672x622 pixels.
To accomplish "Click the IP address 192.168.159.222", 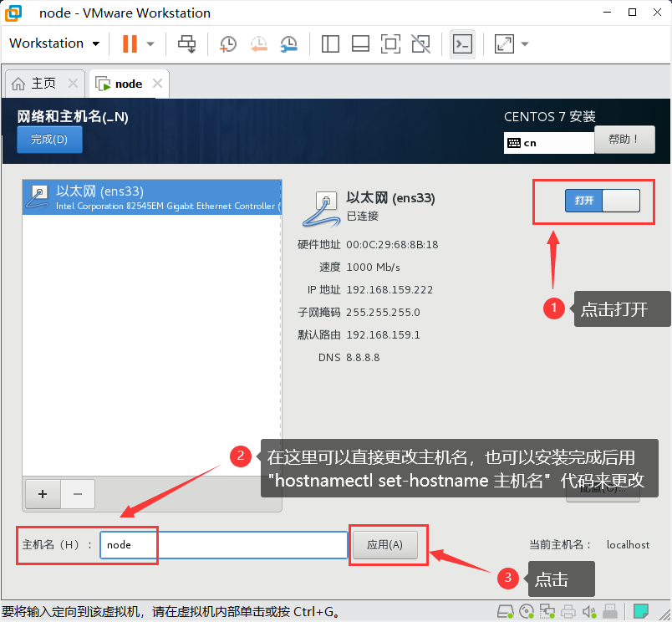I will (389, 290).
